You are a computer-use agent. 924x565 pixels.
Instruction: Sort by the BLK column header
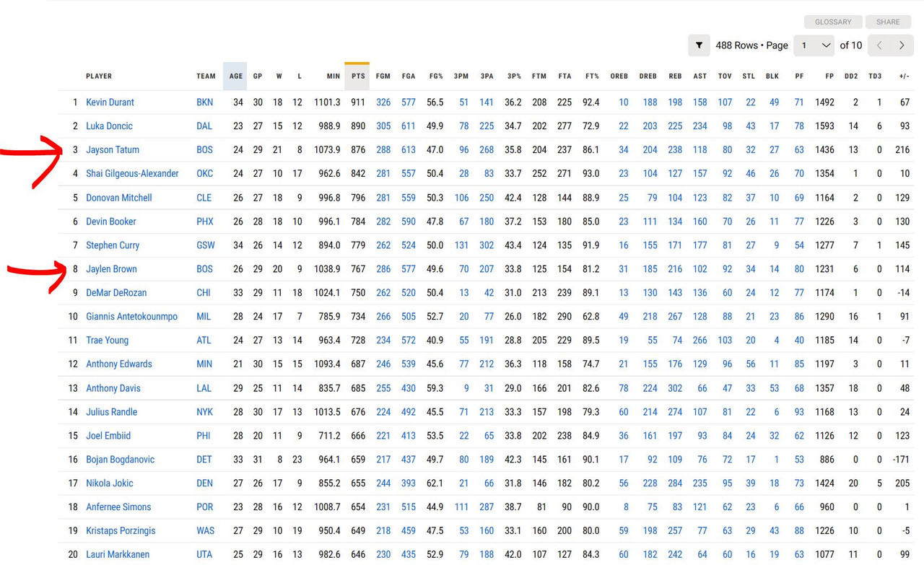pyautogui.click(x=772, y=76)
